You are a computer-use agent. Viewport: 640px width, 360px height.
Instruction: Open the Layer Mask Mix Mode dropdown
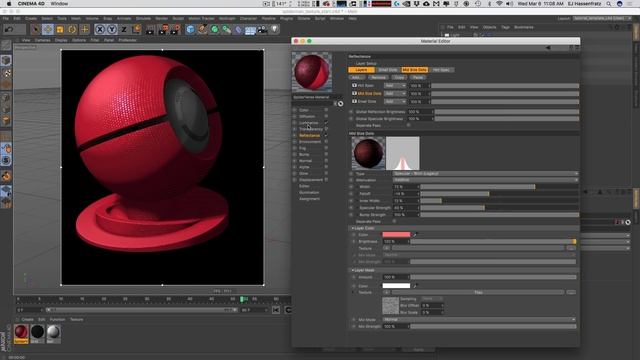click(479, 320)
